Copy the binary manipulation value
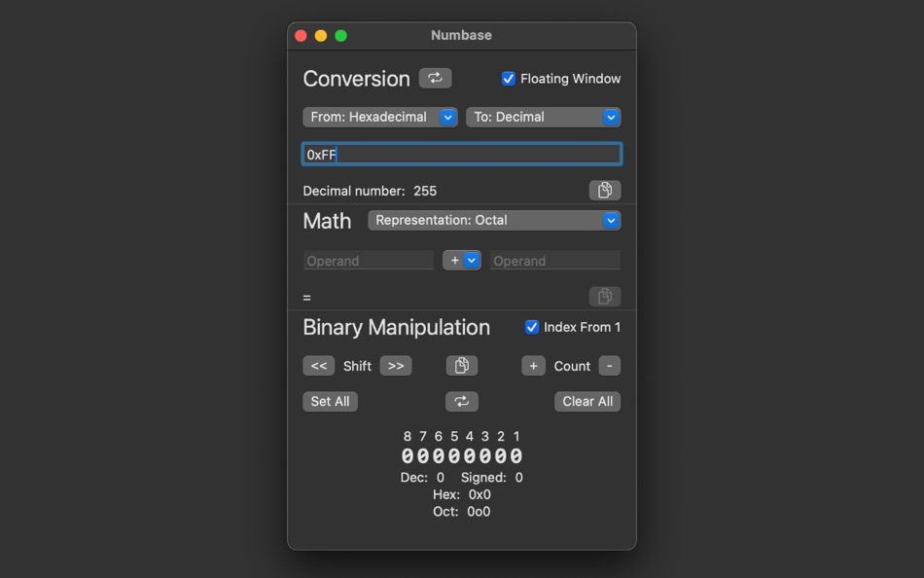The image size is (924, 578). click(461, 366)
